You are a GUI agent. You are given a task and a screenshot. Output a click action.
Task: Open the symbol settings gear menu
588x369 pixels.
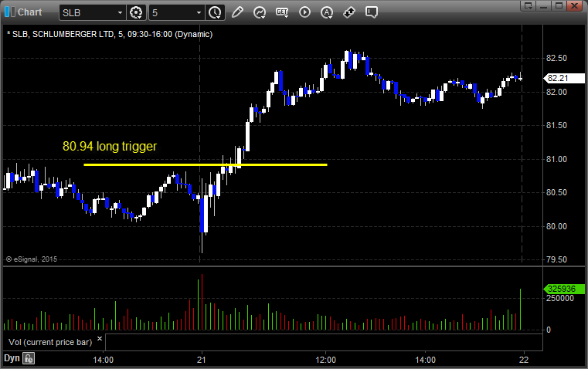tap(136, 12)
